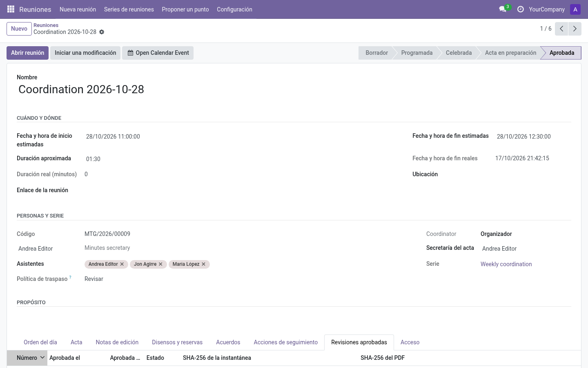
Task: Click Open Calendar Event button
Action: pyautogui.click(x=158, y=53)
